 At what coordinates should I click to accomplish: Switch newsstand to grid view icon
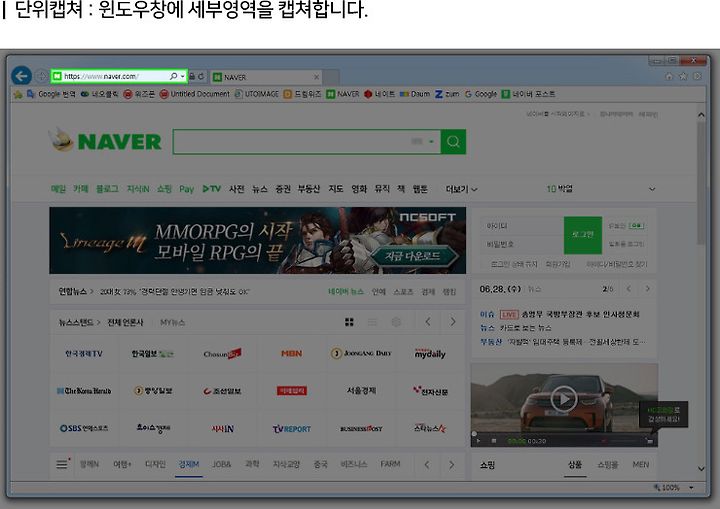(349, 322)
